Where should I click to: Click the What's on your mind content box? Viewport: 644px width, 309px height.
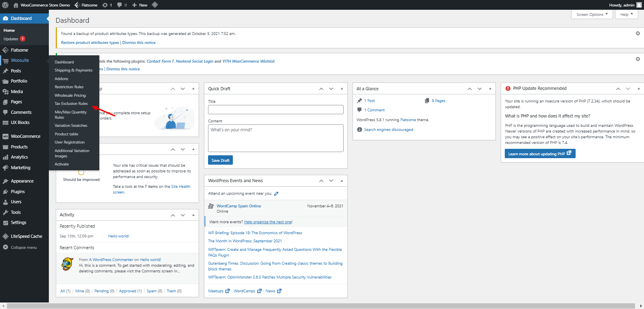[276, 138]
